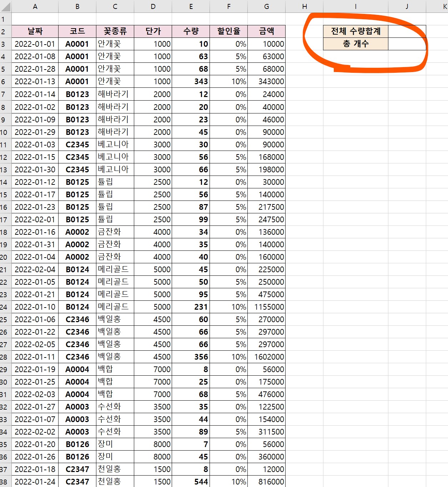Click amount cell 311500

pos(267,432)
